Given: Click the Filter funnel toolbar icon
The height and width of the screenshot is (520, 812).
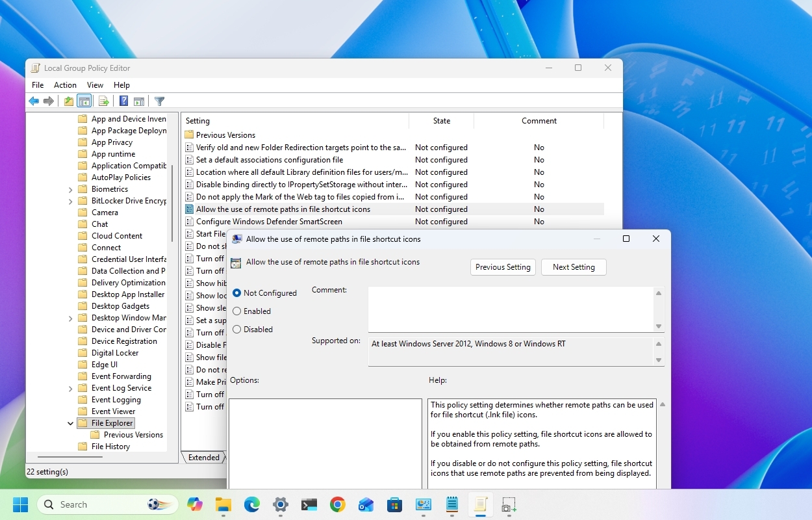Looking at the screenshot, I should click(159, 101).
